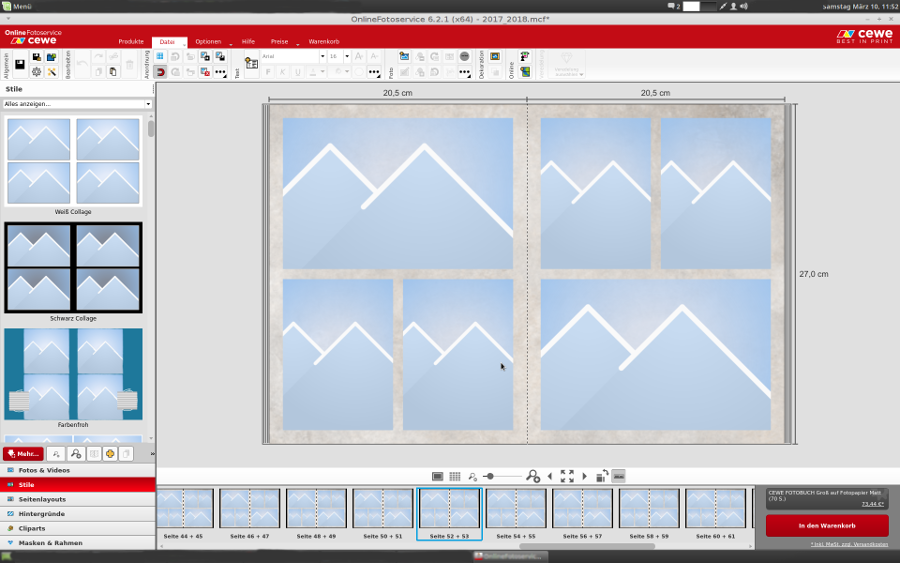Image resolution: width=900 pixels, height=563 pixels.
Task: Open the Hilfe menu
Action: click(x=248, y=41)
